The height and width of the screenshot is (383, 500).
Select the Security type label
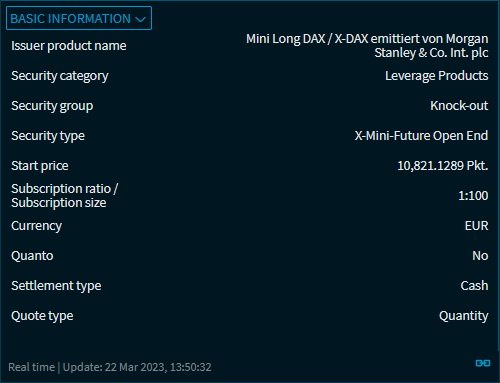48,136
